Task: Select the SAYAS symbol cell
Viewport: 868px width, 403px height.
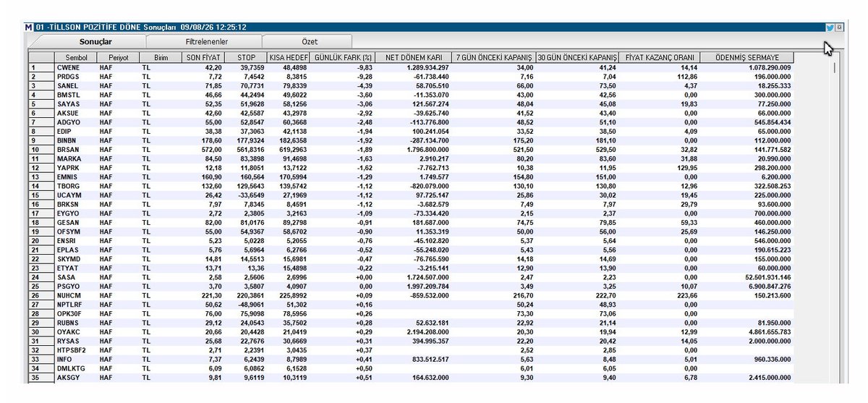Action: tap(76, 103)
